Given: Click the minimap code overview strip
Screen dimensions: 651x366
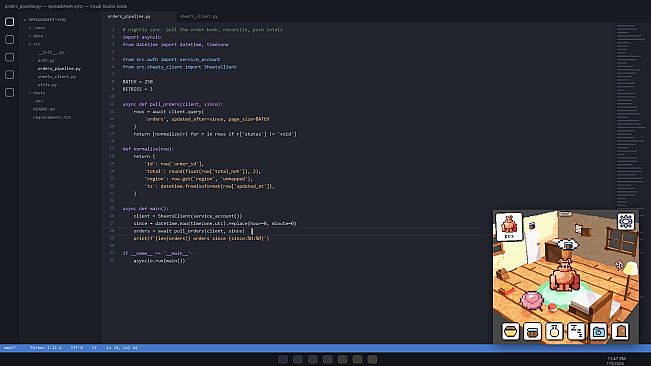Looking at the screenshot, I should (x=630, y=116).
